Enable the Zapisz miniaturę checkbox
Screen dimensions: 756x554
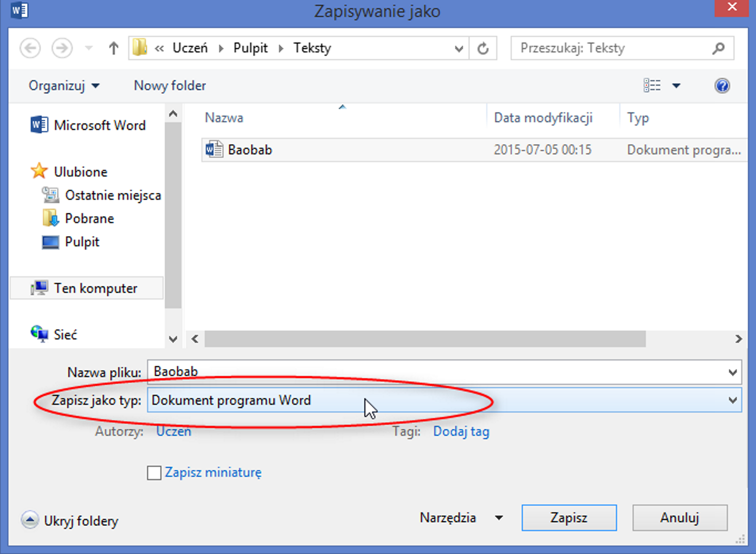click(x=154, y=473)
